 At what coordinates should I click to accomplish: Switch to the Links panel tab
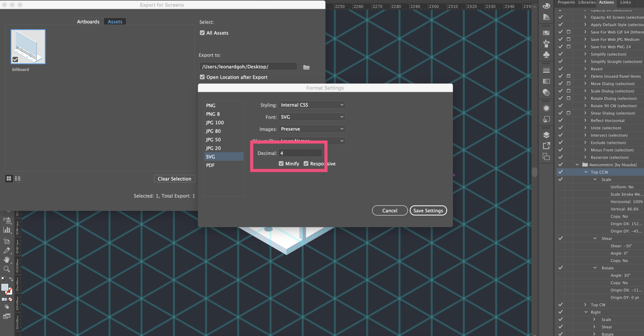click(x=626, y=2)
